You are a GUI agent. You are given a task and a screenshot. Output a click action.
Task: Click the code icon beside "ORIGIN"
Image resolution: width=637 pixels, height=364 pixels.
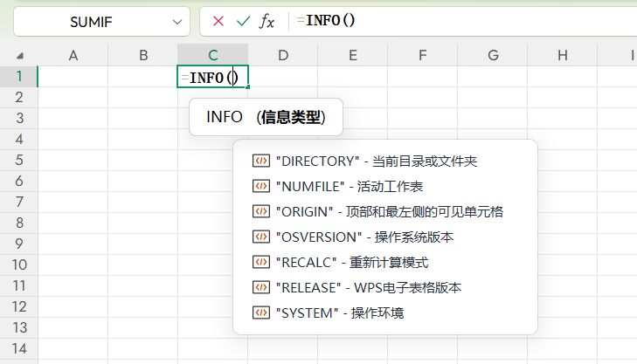260,211
